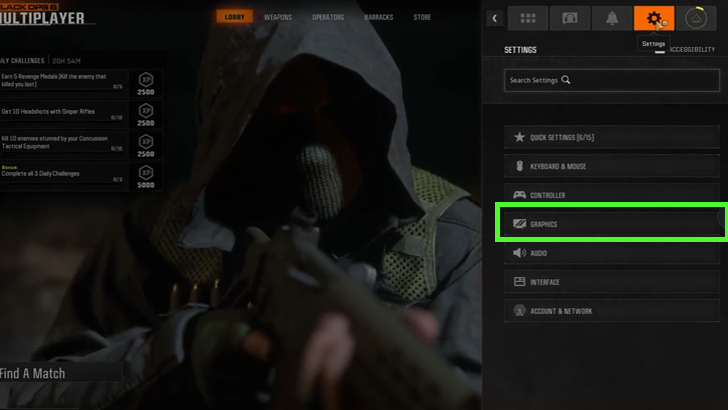Click the Multiplayer title logo

click(x=43, y=19)
